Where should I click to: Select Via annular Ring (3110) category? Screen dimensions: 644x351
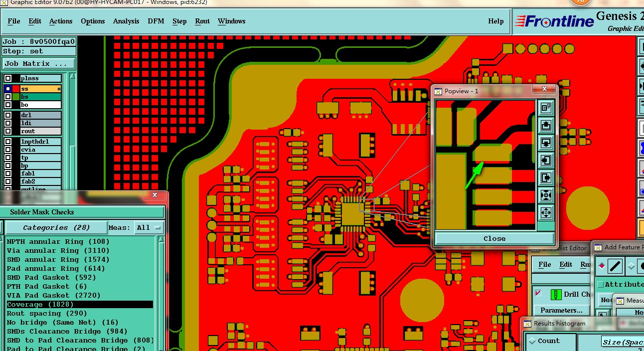(x=58, y=250)
